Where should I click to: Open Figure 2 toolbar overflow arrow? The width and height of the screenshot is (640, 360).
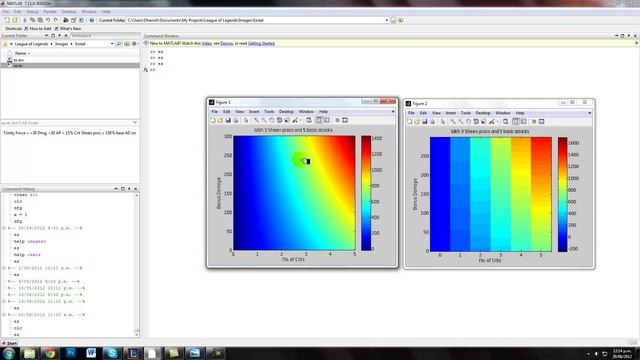pos(589,113)
